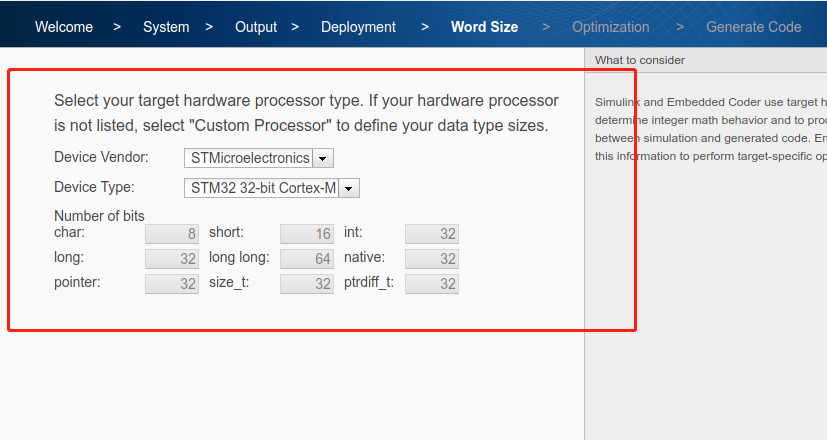The height and width of the screenshot is (440, 827).
Task: Select the int bits field
Action: click(432, 234)
